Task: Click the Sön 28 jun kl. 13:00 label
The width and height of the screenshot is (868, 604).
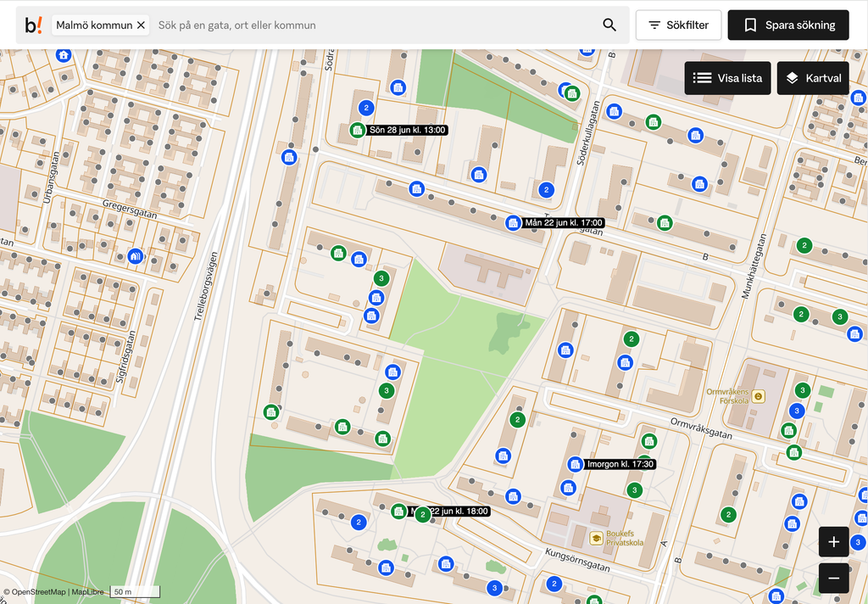Action: pyautogui.click(x=407, y=131)
